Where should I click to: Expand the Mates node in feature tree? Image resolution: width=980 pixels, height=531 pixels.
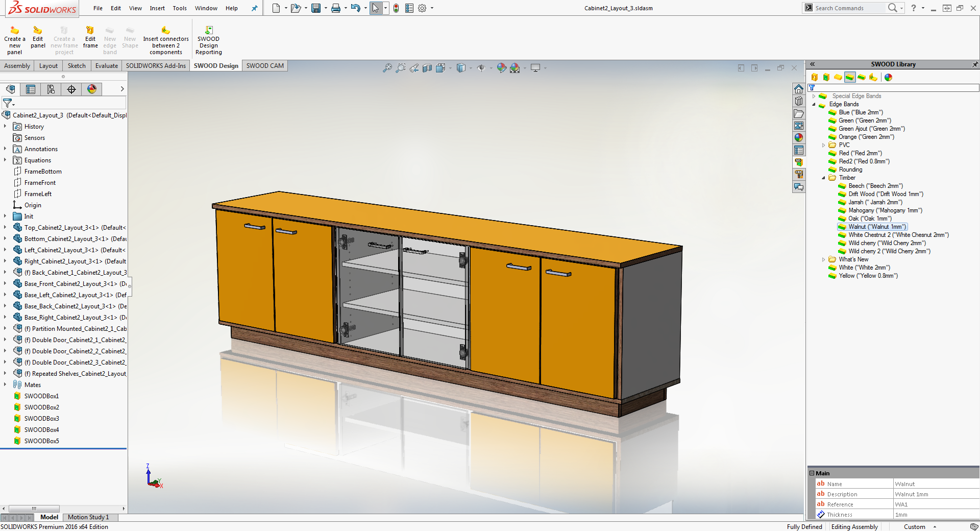[x=5, y=385]
